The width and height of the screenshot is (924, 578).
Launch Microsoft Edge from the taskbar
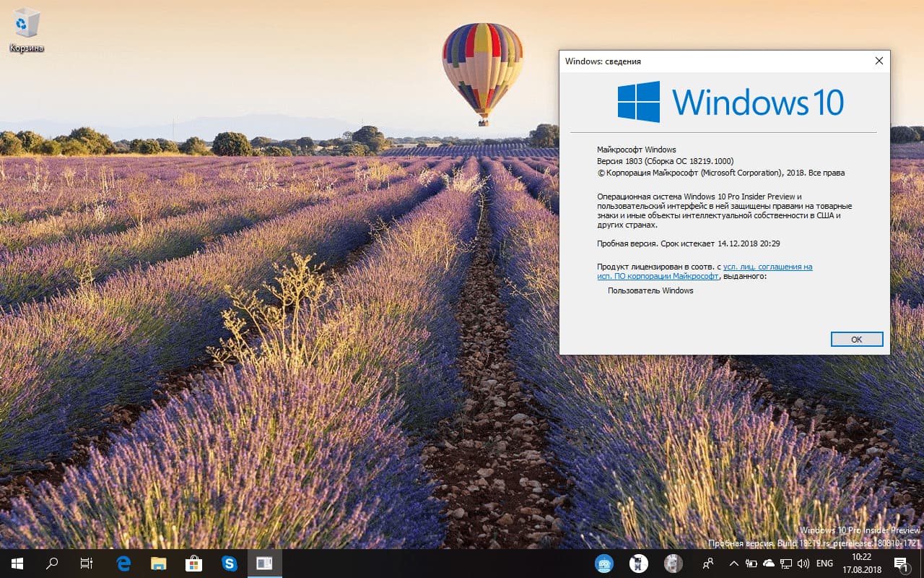123,563
